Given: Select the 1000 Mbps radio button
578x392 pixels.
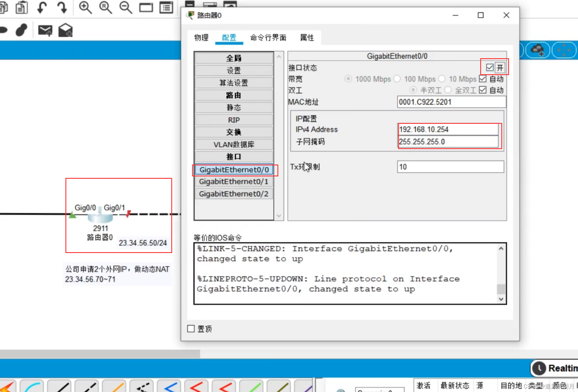Looking at the screenshot, I should 348,79.
